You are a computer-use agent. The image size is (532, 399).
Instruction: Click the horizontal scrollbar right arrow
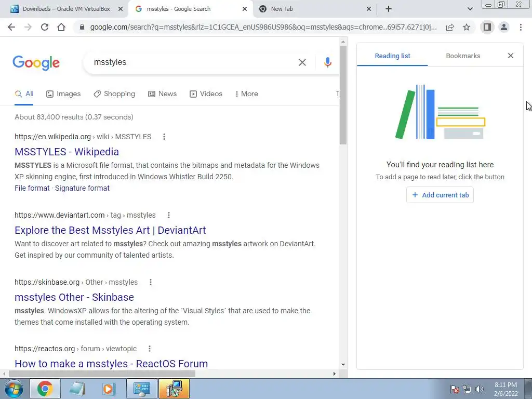click(x=334, y=374)
